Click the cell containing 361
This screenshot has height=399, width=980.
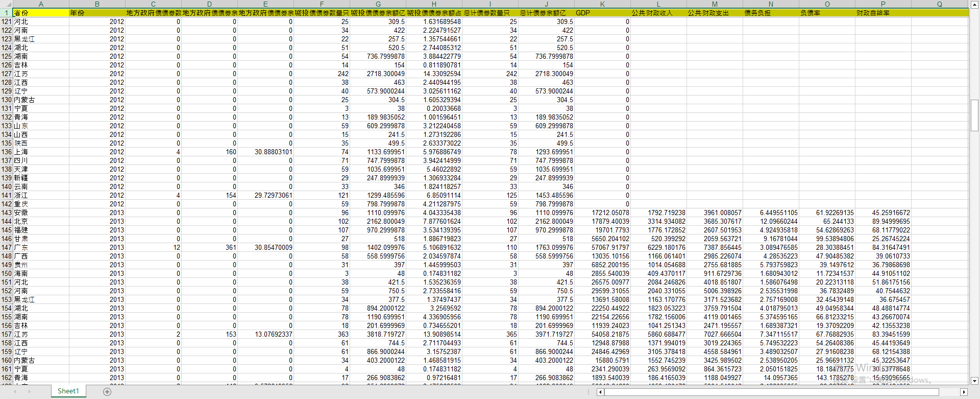(209, 248)
